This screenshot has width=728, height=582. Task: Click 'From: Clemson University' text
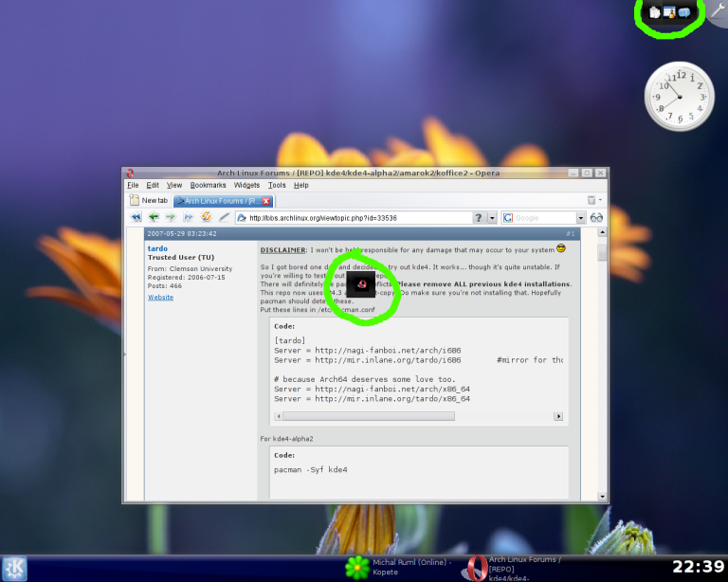[190, 268]
